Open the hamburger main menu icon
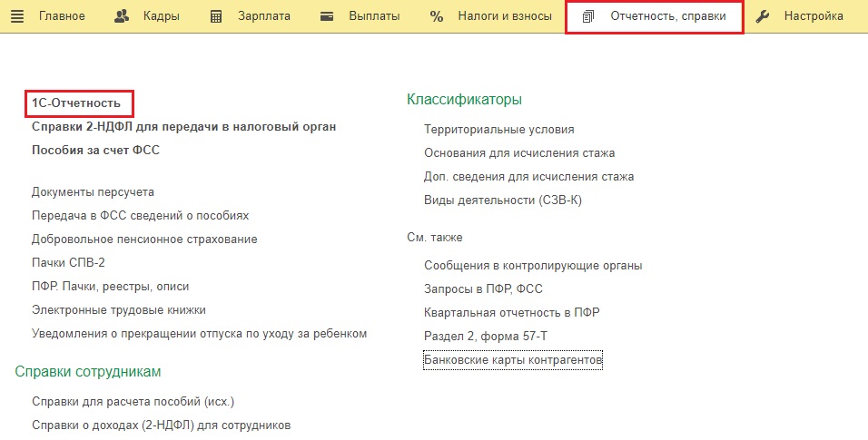Image resolution: width=868 pixels, height=440 pixels. (17, 16)
